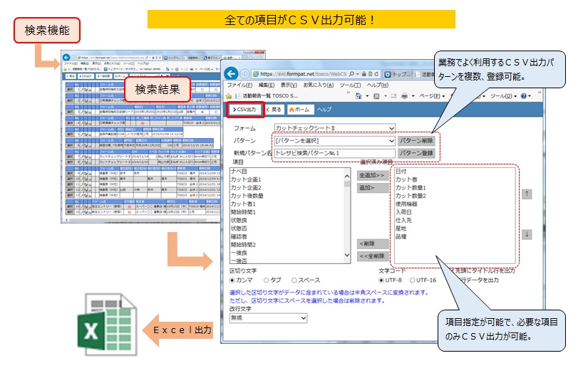Click the printer icon in command bar
The height and width of the screenshot is (368, 588).
tap(404, 96)
